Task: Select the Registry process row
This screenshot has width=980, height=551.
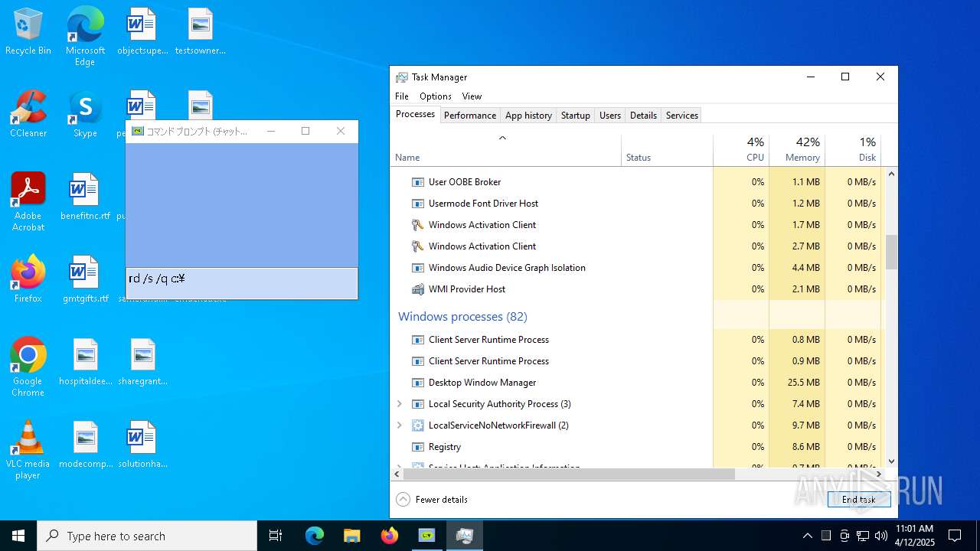Action: [x=552, y=447]
